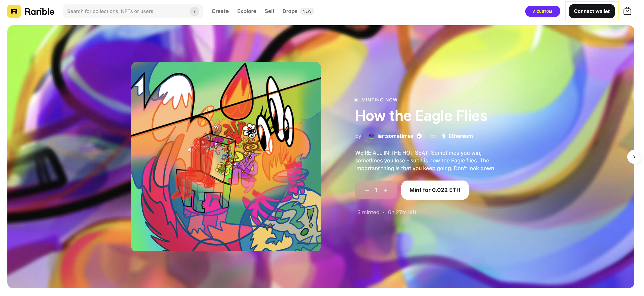Image resolution: width=644 pixels, height=296 pixels.
Task: Open the shopping bag cart icon
Action: point(627,11)
